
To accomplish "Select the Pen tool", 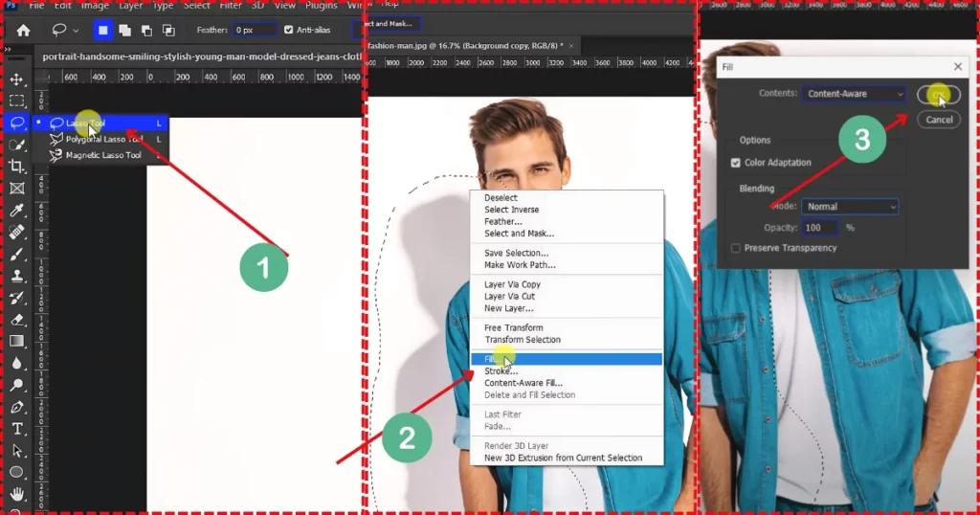I will (x=17, y=407).
